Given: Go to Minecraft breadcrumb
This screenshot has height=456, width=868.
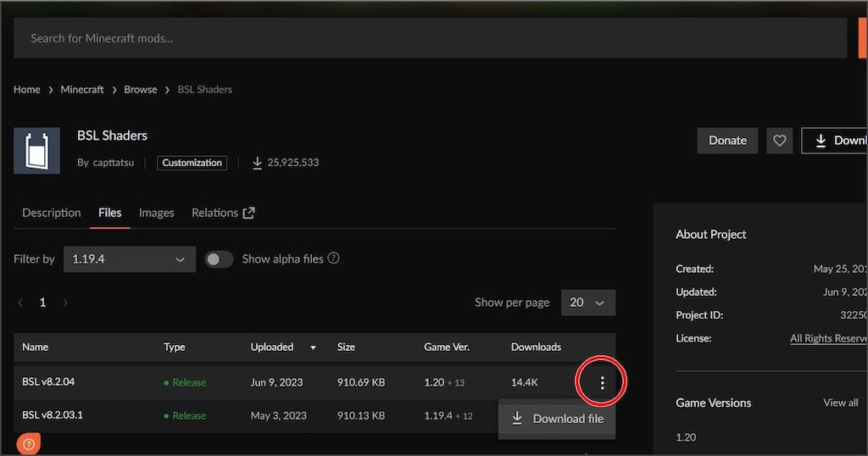Looking at the screenshot, I should tap(82, 90).
